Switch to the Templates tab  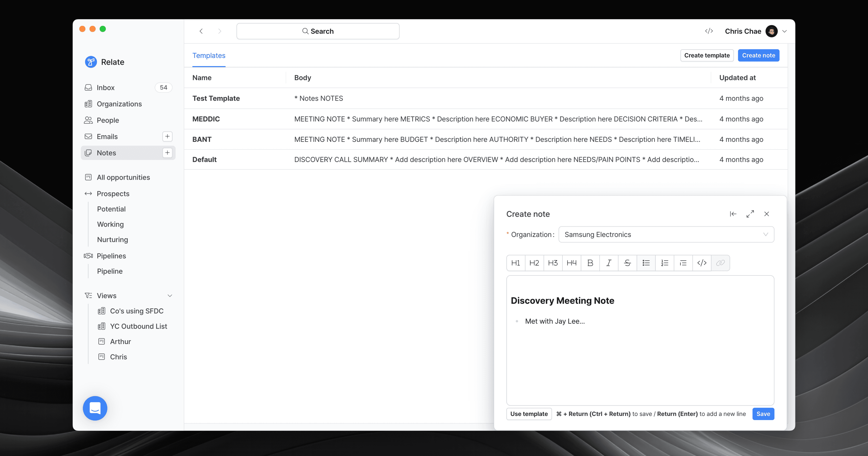[x=209, y=55]
